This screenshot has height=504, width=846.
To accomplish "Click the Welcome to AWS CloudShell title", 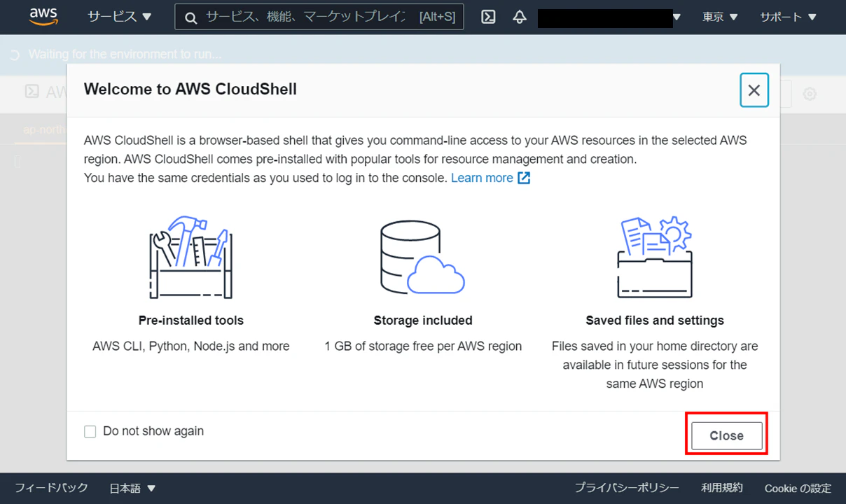I will tap(190, 89).
